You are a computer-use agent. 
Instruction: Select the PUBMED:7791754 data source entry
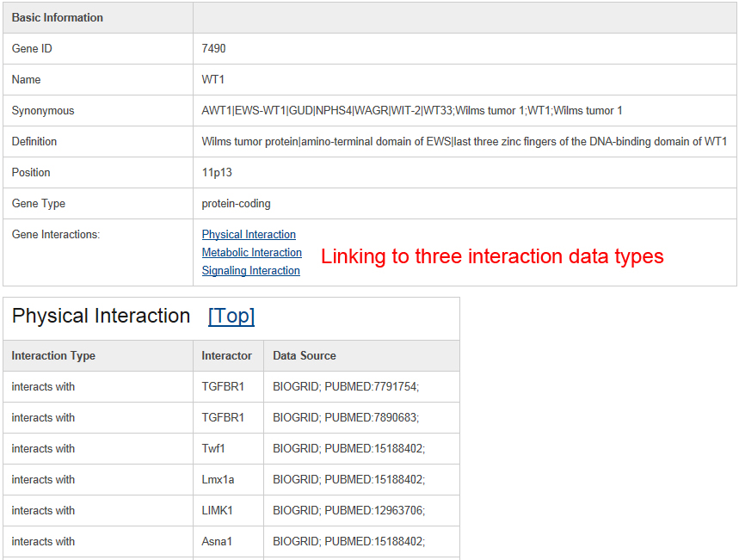pyautogui.click(x=372, y=386)
